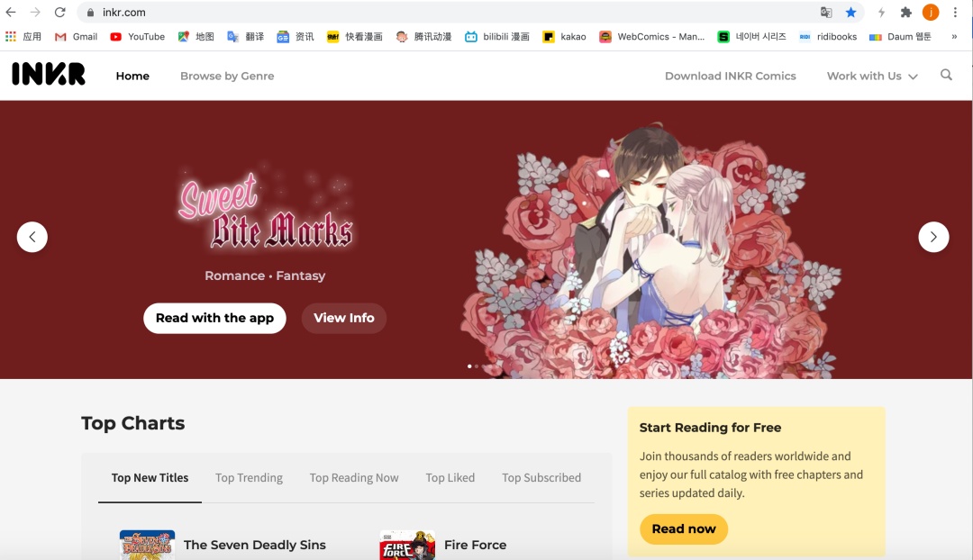
Task: Advance to the next carousel slide arrow
Action: coord(933,237)
